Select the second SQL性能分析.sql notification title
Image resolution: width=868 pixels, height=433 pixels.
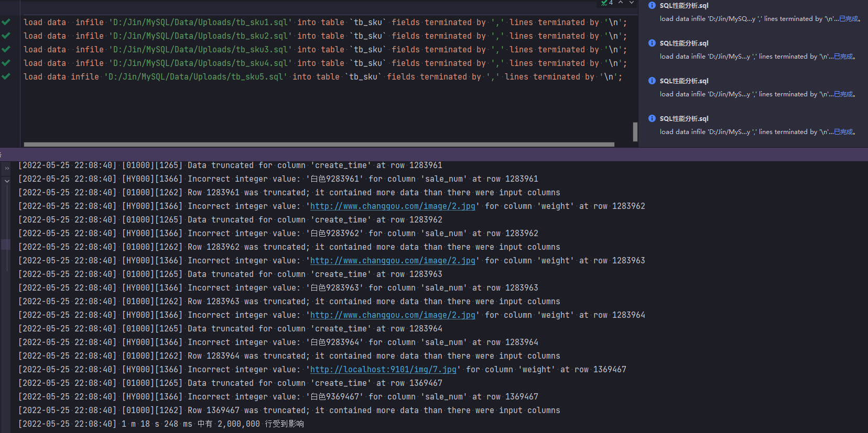684,43
